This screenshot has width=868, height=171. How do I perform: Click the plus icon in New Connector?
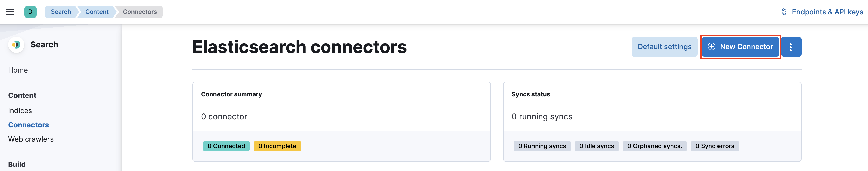coord(712,47)
